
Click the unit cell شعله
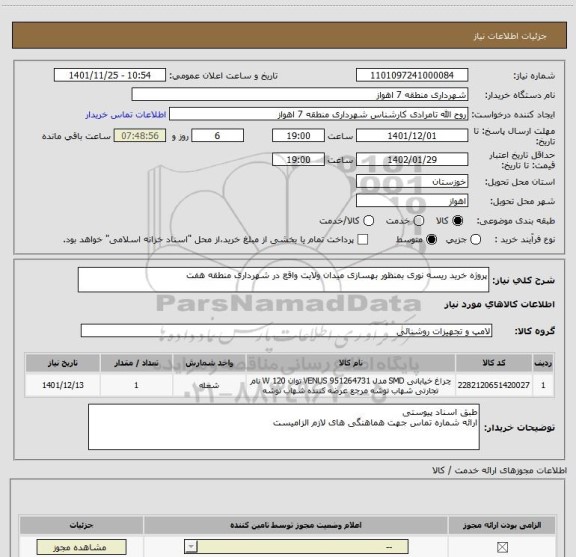tap(209, 385)
